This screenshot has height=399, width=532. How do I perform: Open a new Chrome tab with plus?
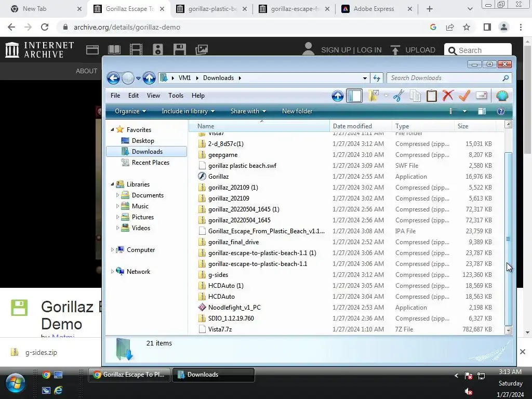(430, 9)
